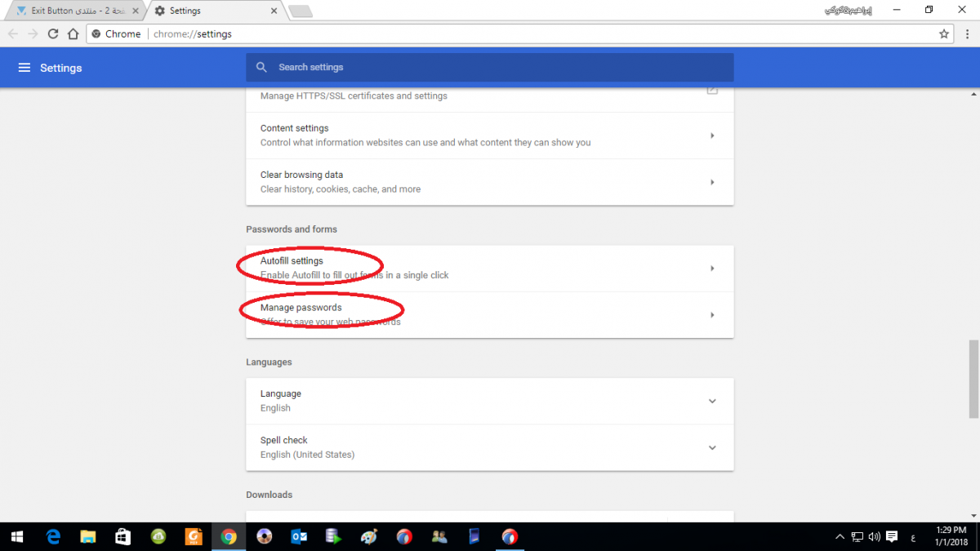Open File Explorer from the taskbar

(88, 536)
